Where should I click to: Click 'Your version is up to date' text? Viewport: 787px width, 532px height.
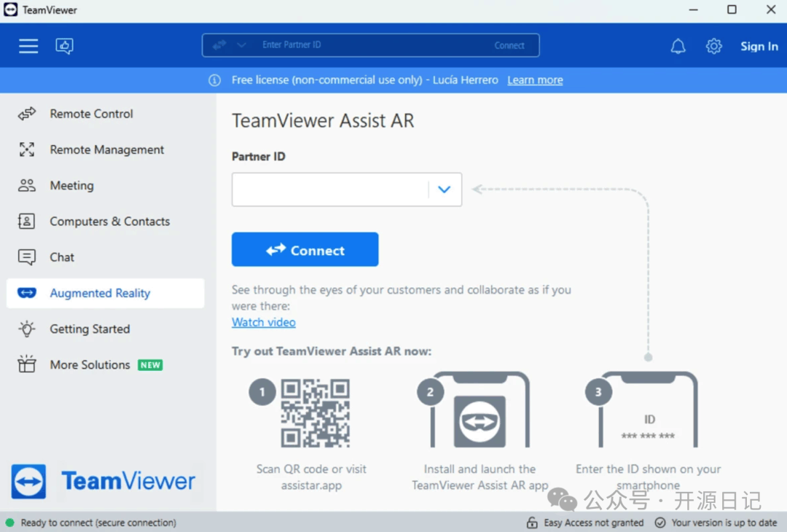click(x=724, y=523)
